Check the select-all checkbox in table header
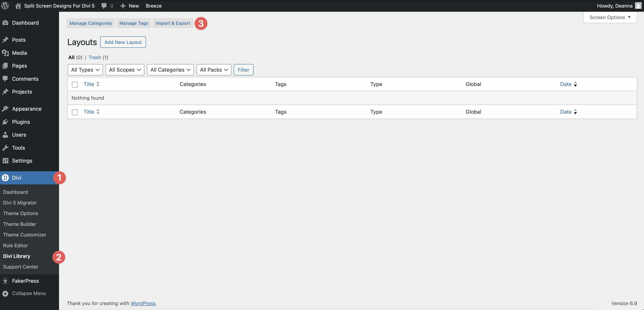The height and width of the screenshot is (310, 644). click(x=75, y=85)
